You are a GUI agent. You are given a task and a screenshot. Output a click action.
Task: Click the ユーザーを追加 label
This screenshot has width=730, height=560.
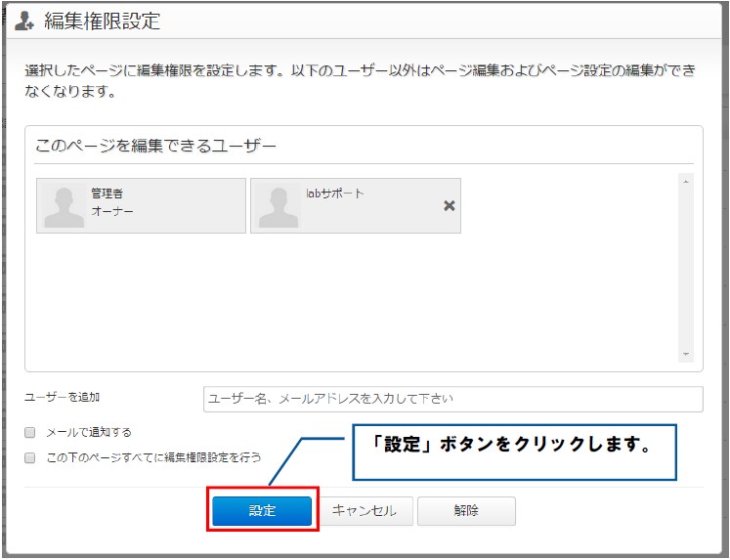(x=62, y=397)
